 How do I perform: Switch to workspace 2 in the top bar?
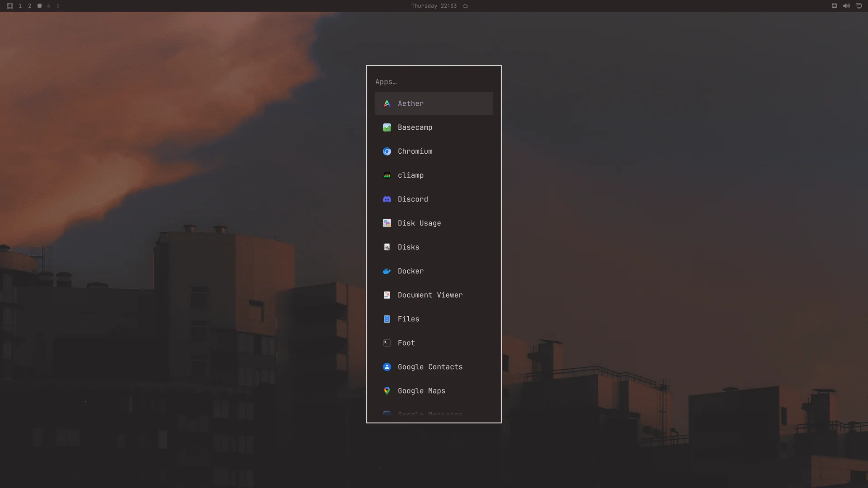tap(29, 6)
